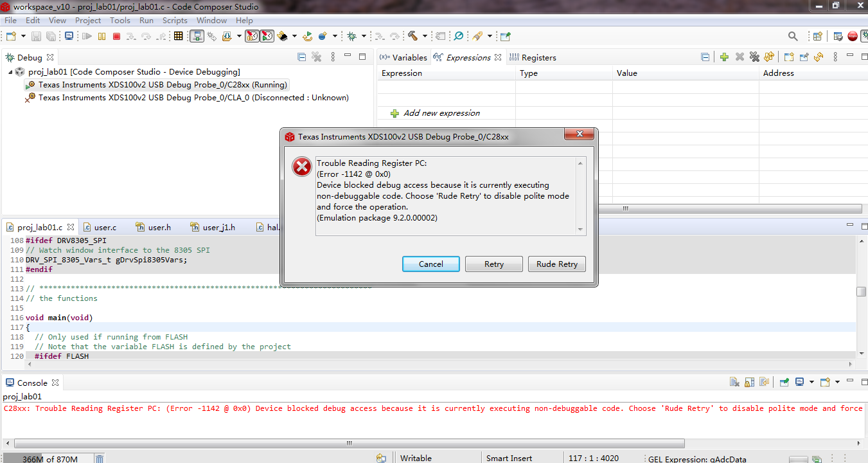Click the blue circle-slash toolbar icon
868x463 pixels.
459,37
